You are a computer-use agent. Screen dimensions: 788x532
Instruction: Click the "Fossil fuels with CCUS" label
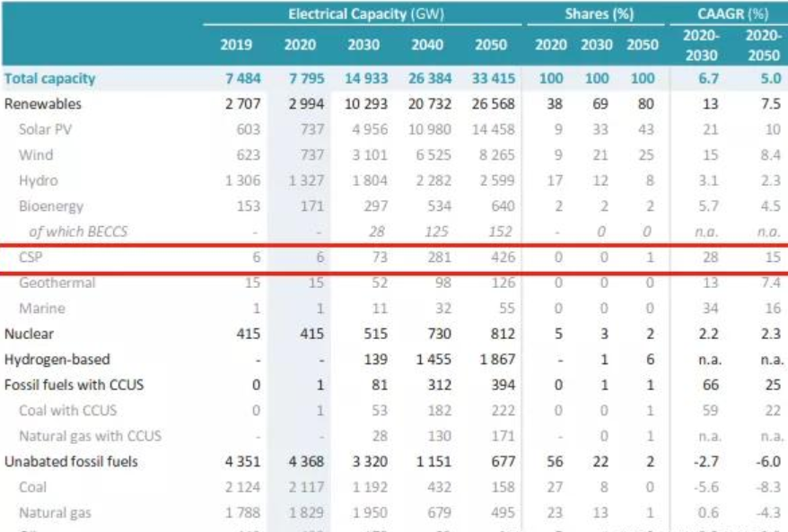pos(74,385)
